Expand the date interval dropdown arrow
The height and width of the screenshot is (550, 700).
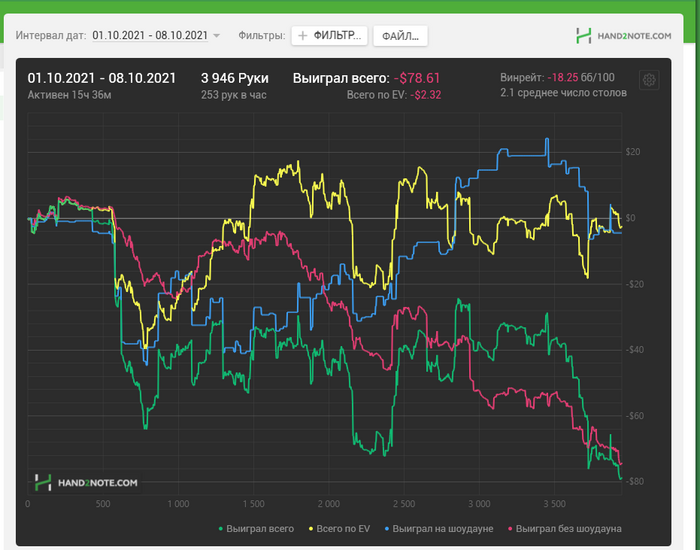pyautogui.click(x=217, y=36)
